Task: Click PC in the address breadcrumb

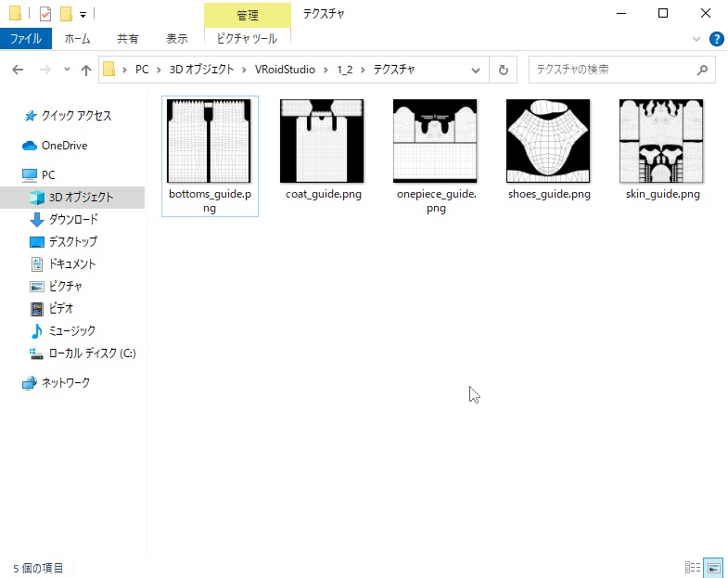Action: click(x=142, y=70)
